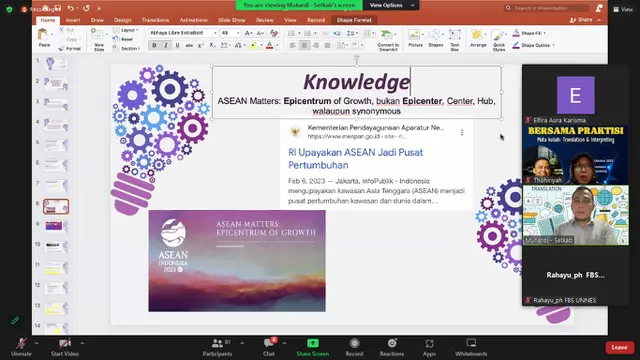Viewport: 640px width, 360px height.
Task: Insert a Picture from the ribbon
Action: click(415, 35)
